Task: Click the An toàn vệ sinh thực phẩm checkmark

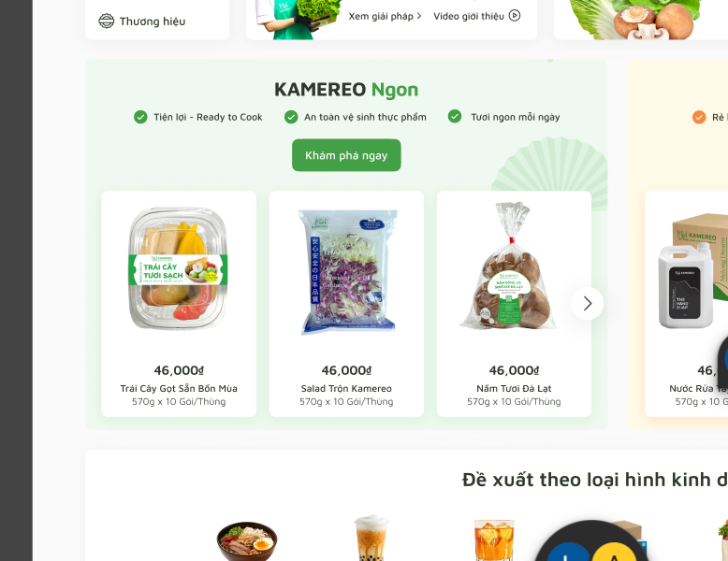Action: click(x=291, y=117)
